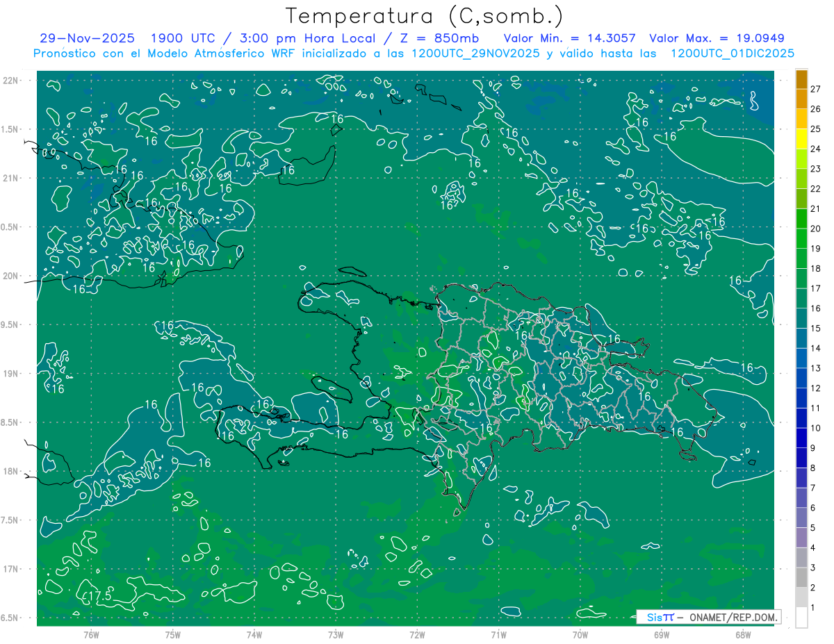
Task: Click the white legend swatch below 1
Action: [x=801, y=618]
